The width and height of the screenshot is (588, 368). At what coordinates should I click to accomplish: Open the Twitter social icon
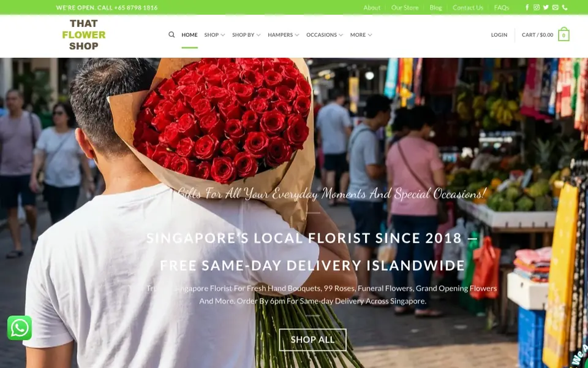pos(546,7)
